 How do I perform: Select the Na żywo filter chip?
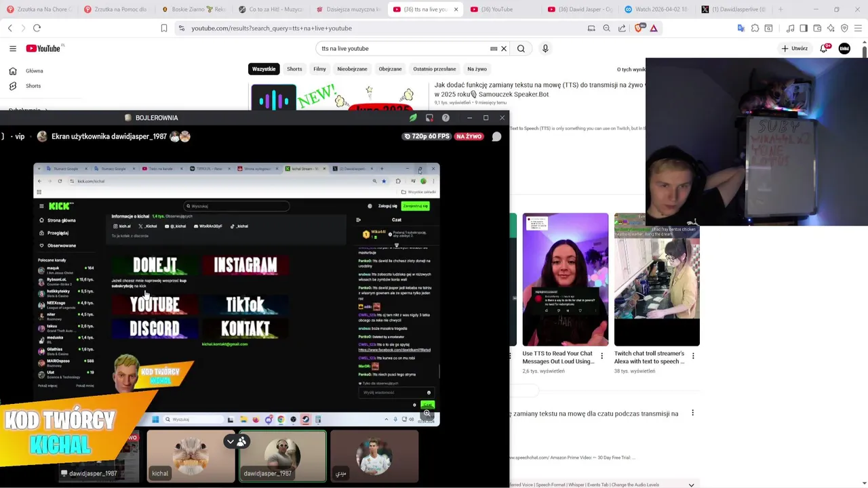point(477,69)
